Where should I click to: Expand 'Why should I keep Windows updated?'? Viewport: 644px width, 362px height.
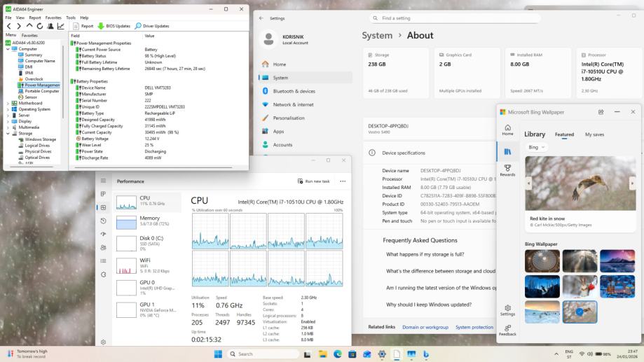(429, 305)
